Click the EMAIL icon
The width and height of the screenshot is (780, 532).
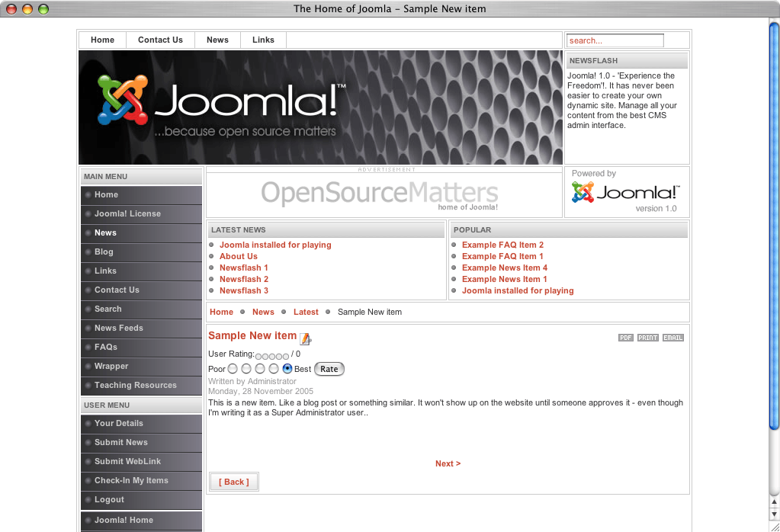(x=673, y=338)
